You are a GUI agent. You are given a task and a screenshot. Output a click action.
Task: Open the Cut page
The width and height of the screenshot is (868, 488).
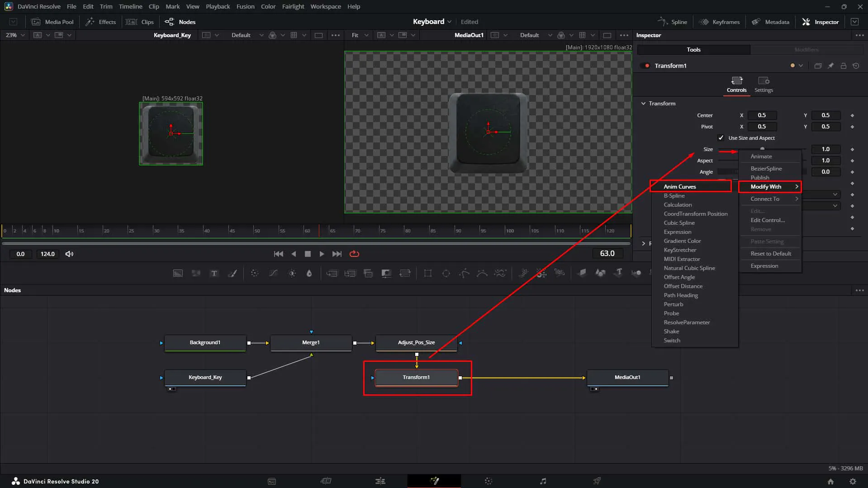(326, 481)
